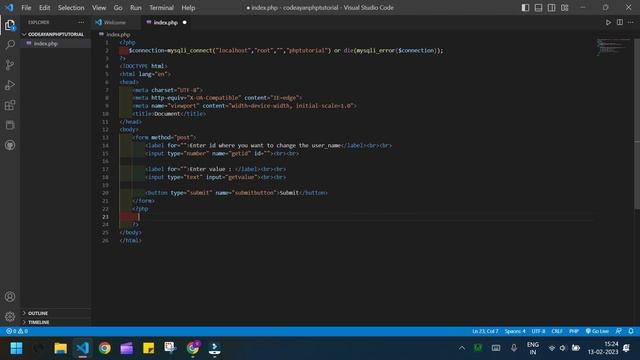Click the minimap code overview
Image resolution: width=640 pixels, height=360 pixels.
613,47
